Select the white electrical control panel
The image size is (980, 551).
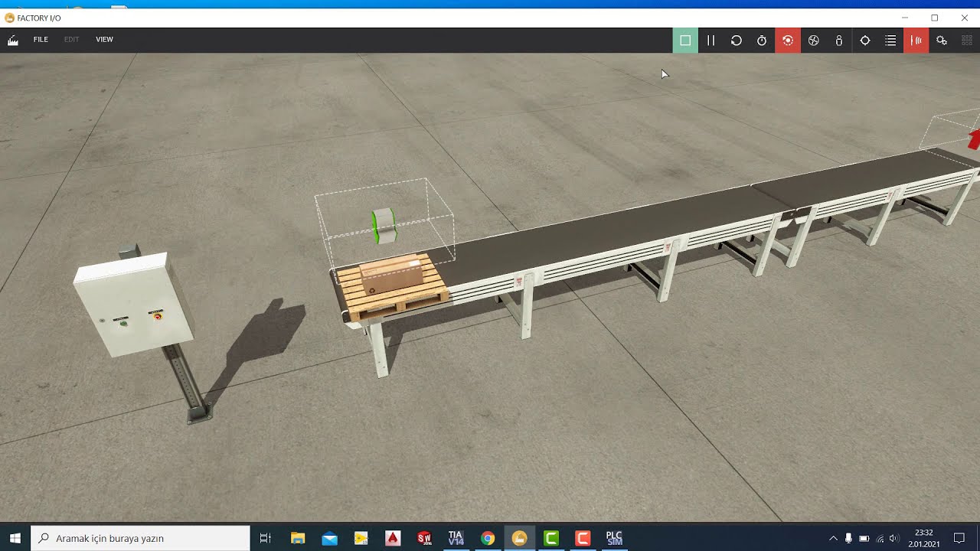134,305
